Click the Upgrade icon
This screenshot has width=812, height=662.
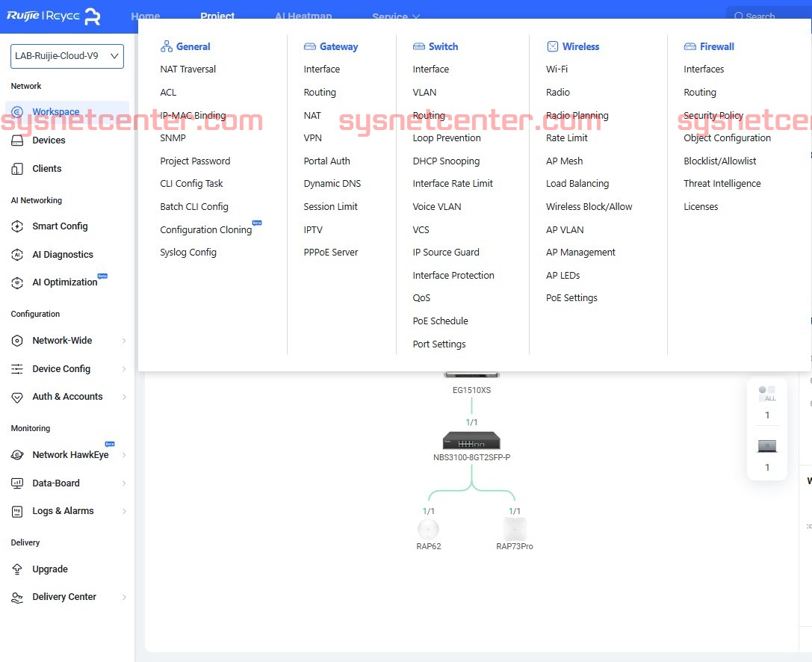pyautogui.click(x=17, y=570)
